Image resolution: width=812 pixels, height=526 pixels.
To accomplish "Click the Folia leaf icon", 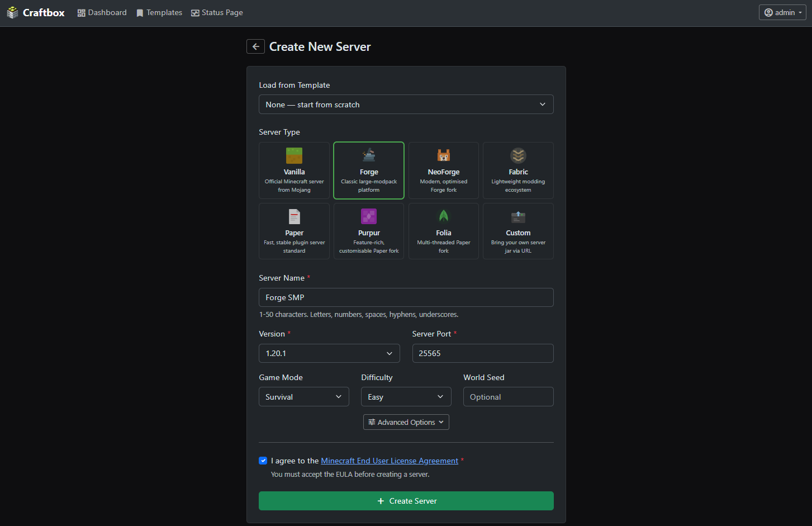I will coord(444,216).
